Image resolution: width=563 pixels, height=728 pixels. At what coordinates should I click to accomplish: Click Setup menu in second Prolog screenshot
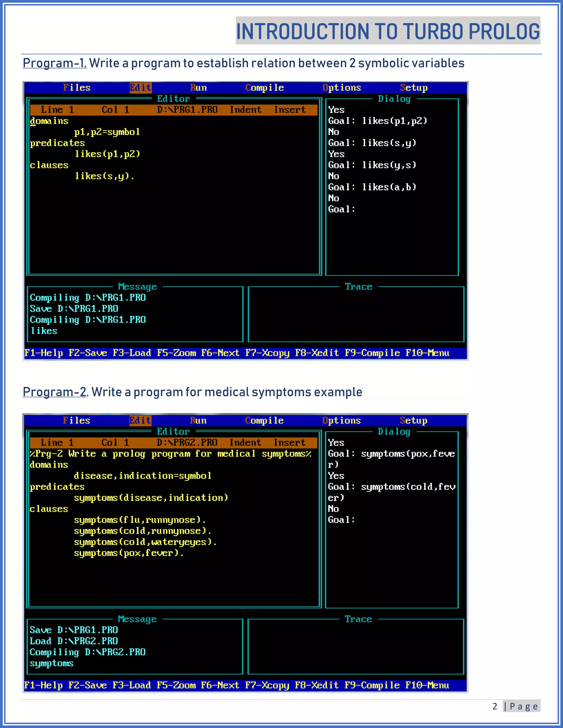click(x=413, y=420)
